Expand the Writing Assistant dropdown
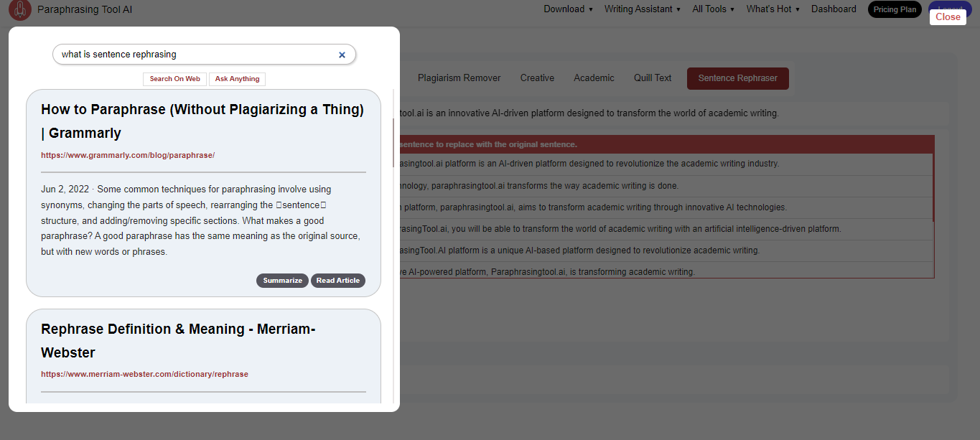 coord(643,9)
